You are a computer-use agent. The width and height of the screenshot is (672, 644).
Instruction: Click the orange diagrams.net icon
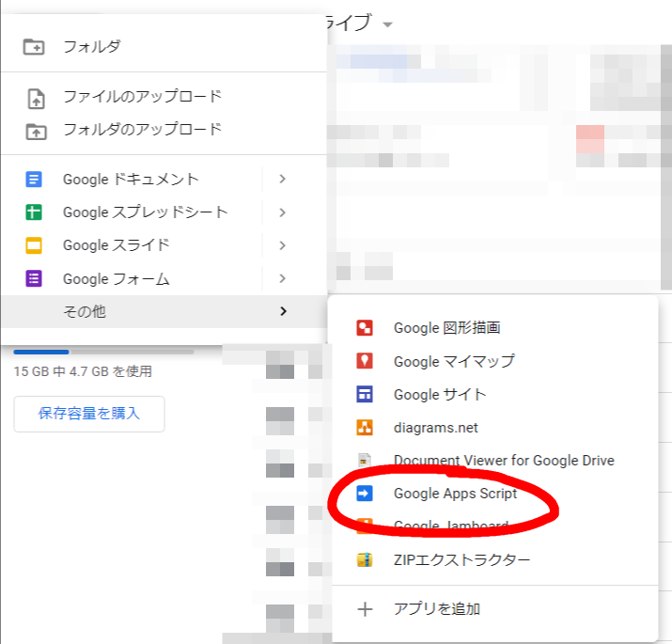point(365,427)
